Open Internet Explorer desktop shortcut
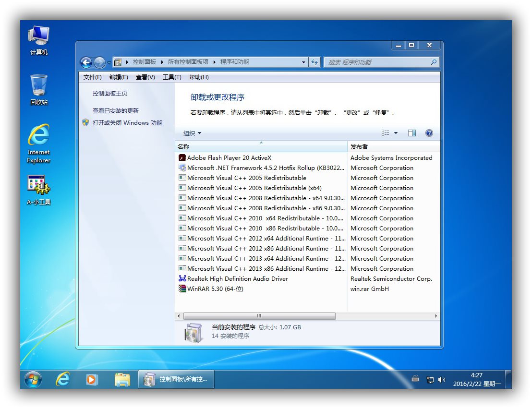The image size is (532, 409). pos(39,144)
